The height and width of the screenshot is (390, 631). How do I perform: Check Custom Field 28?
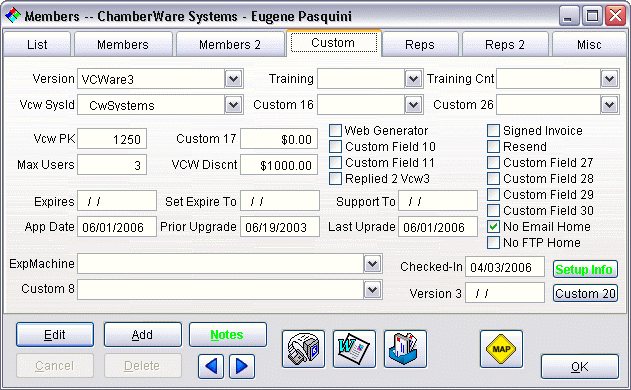coord(493,178)
